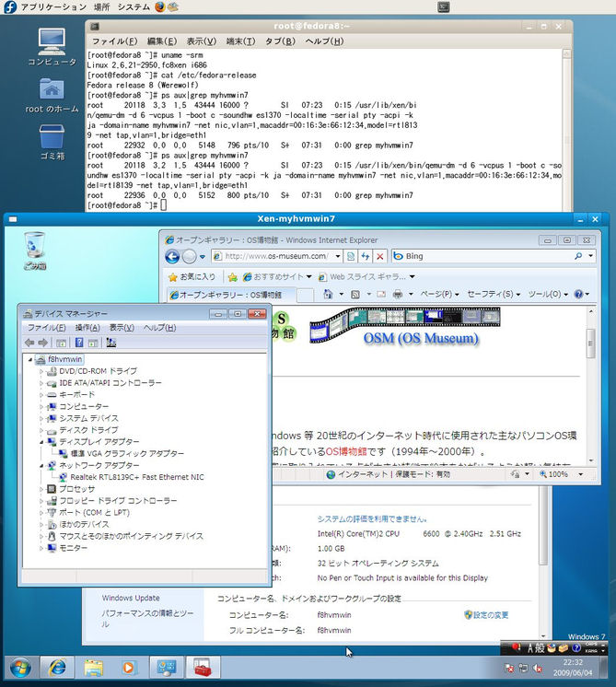Open terminal Edit (編集) menu
This screenshot has width=616, height=687.
(162, 41)
